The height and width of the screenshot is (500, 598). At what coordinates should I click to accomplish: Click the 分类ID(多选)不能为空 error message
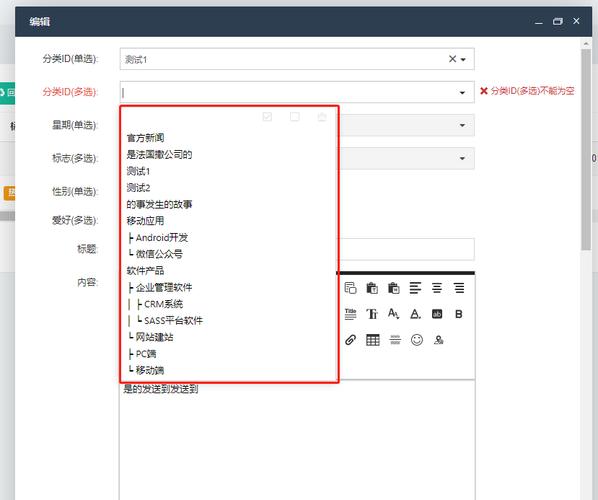point(527,91)
